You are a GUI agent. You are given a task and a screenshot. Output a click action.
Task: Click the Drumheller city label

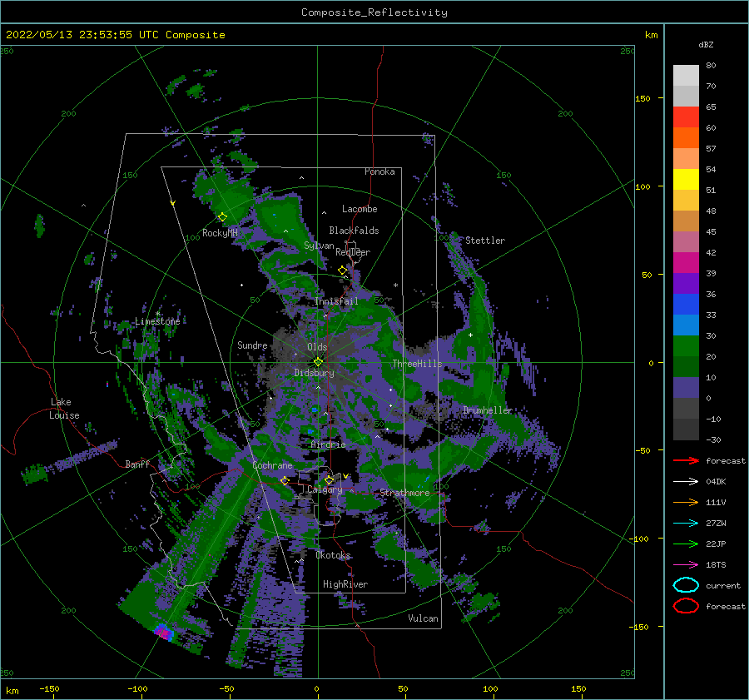(487, 410)
